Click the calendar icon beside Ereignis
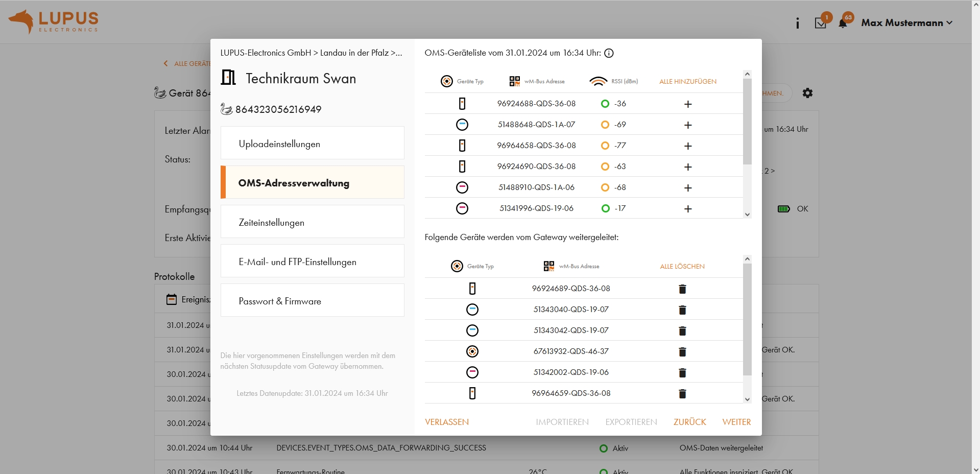The image size is (980, 474). click(x=172, y=299)
